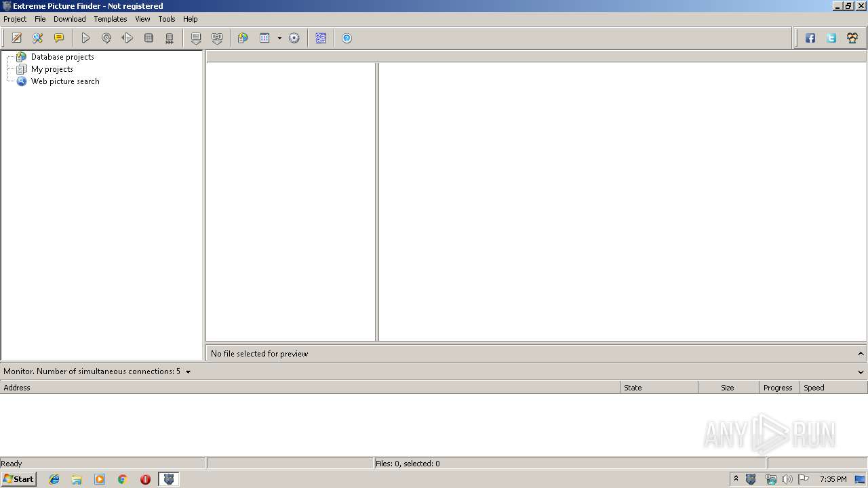Select Web picture search tree node
Screen dimensions: 868x488
tap(65, 81)
